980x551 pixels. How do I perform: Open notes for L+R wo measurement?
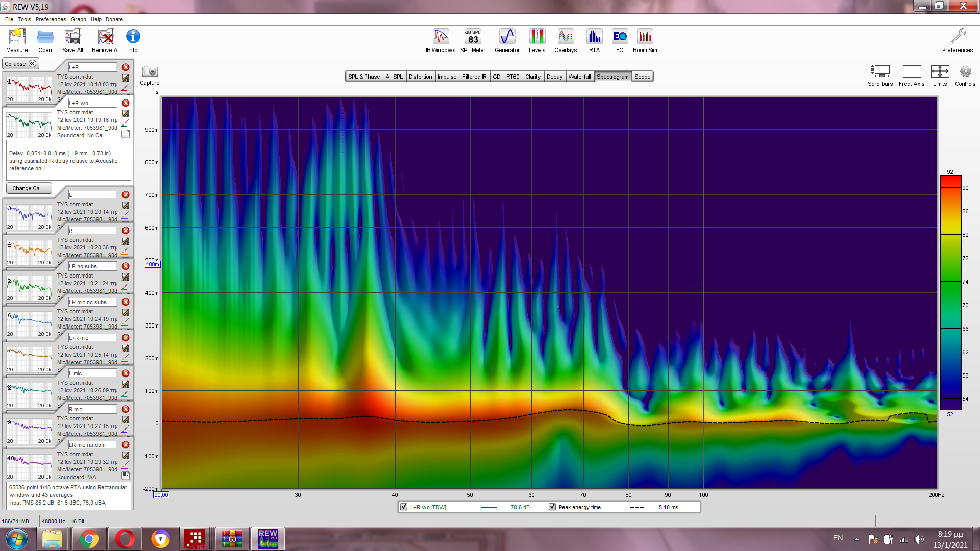coord(126,134)
